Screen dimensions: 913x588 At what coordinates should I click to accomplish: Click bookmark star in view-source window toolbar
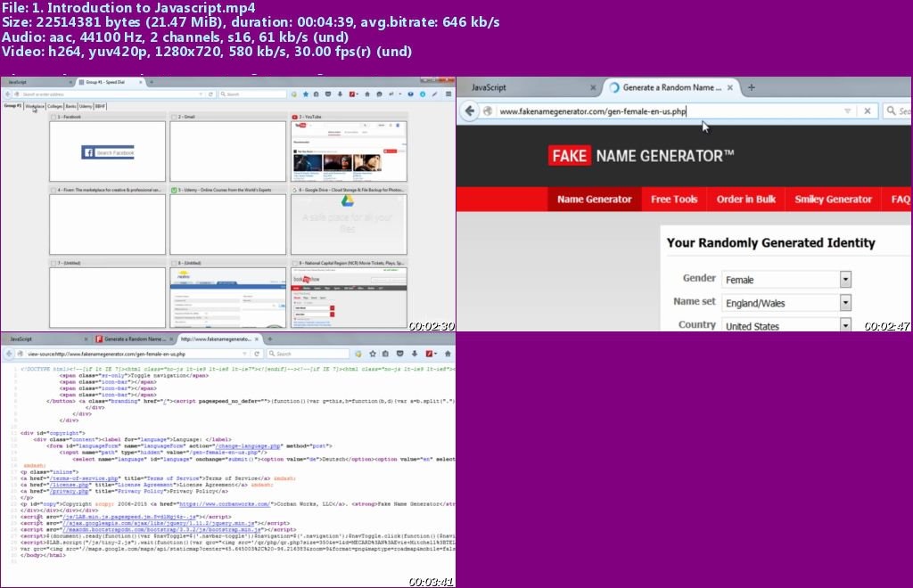(373, 354)
